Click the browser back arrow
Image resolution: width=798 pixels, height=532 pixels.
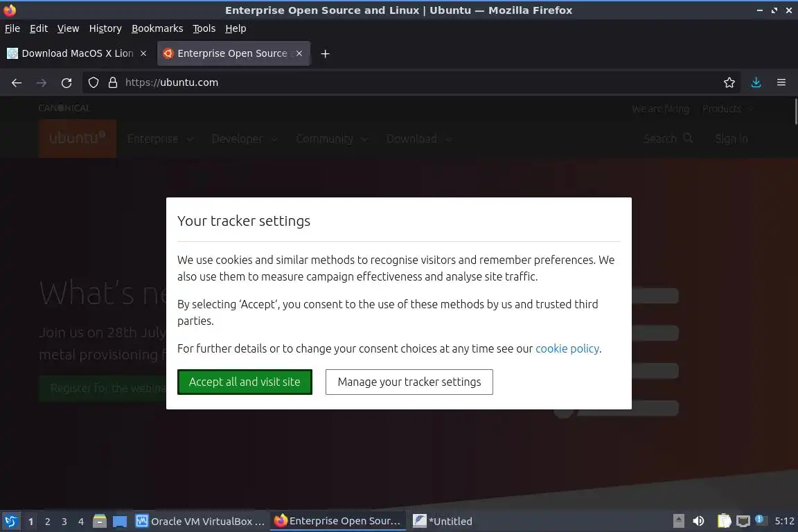click(x=17, y=83)
